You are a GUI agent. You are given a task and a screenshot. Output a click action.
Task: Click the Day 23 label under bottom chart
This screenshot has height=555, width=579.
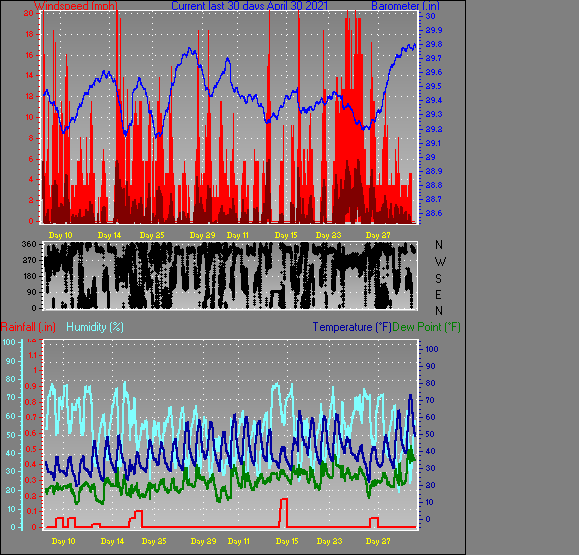click(x=329, y=541)
